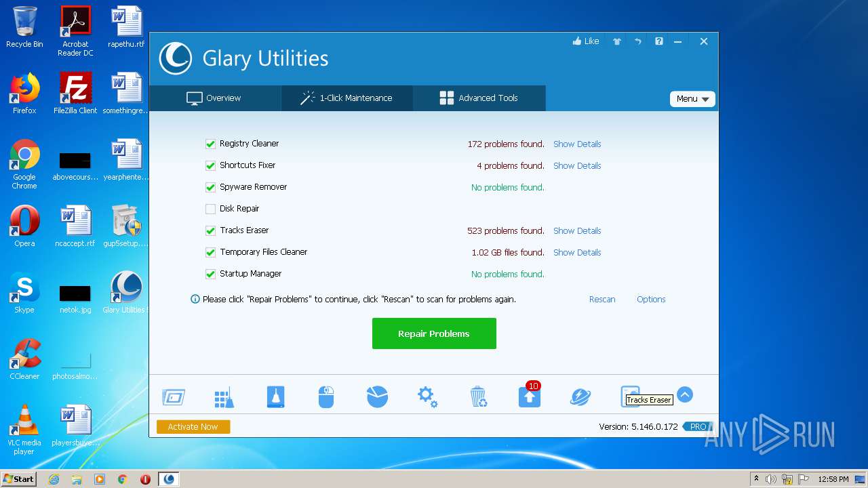Open the Options link
This screenshot has height=488, width=868.
pyautogui.click(x=651, y=299)
